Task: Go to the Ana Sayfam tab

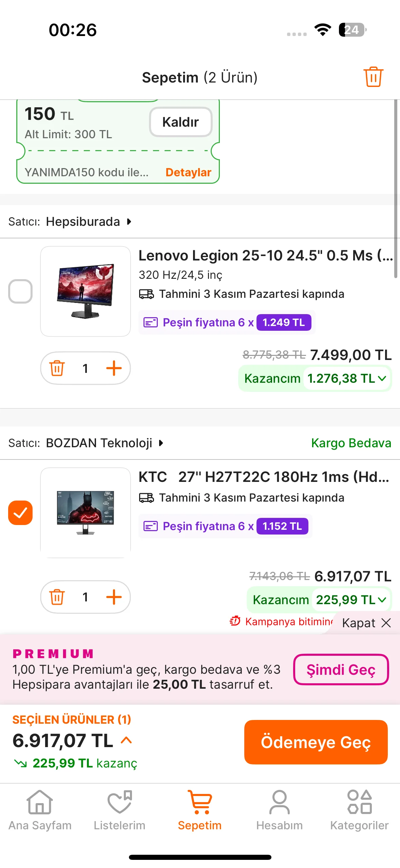Action: tap(40, 810)
